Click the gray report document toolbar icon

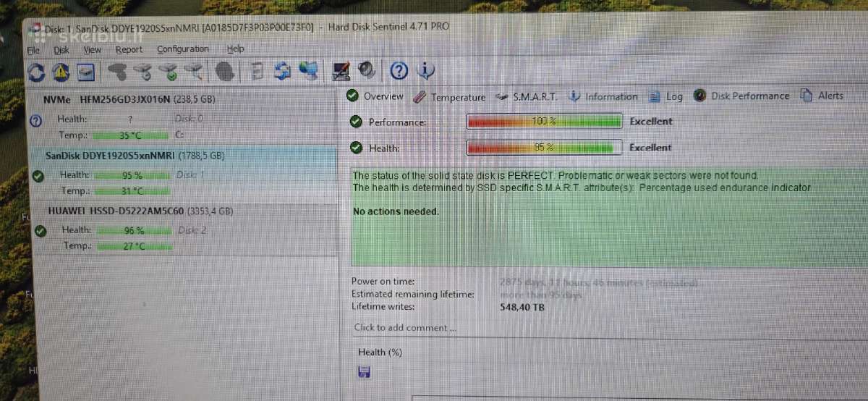pyautogui.click(x=257, y=71)
